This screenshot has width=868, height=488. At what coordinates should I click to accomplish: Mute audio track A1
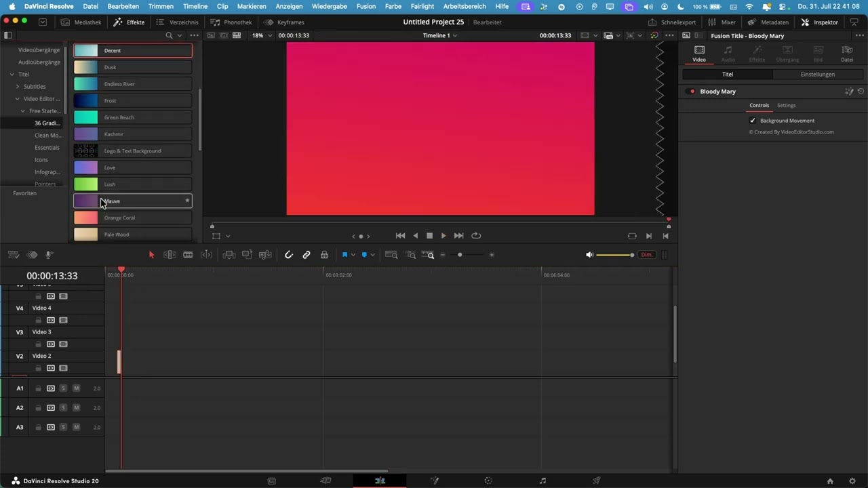point(76,388)
